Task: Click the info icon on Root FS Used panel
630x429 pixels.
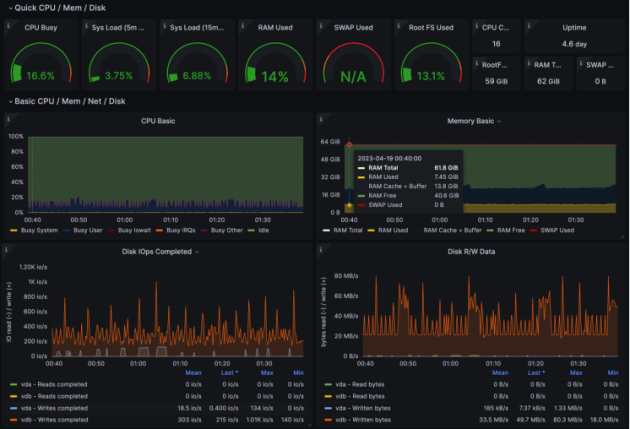Action: coord(400,24)
